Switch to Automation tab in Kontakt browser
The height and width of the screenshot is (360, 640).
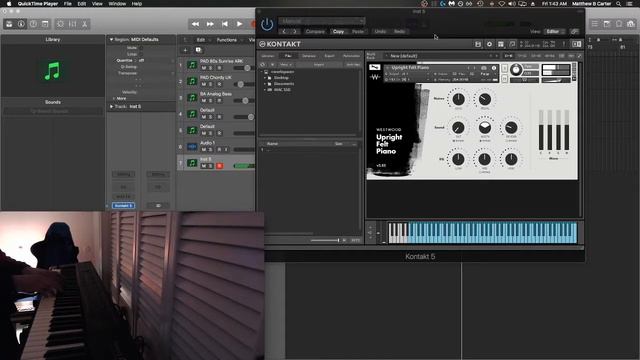point(351,56)
